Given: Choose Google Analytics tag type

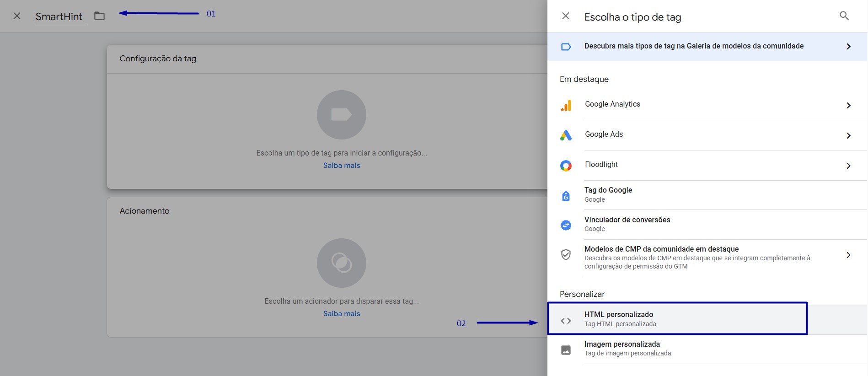Looking at the screenshot, I should [x=707, y=105].
